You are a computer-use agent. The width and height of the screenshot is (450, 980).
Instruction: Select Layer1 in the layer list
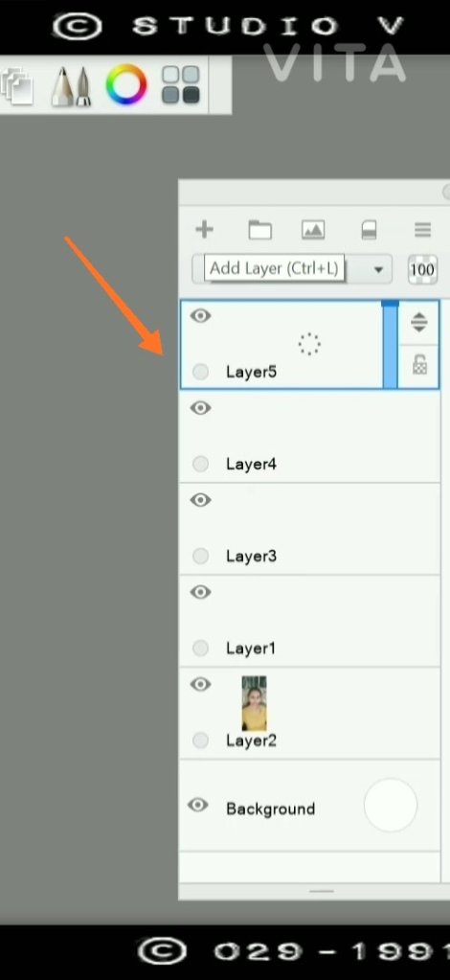310,621
